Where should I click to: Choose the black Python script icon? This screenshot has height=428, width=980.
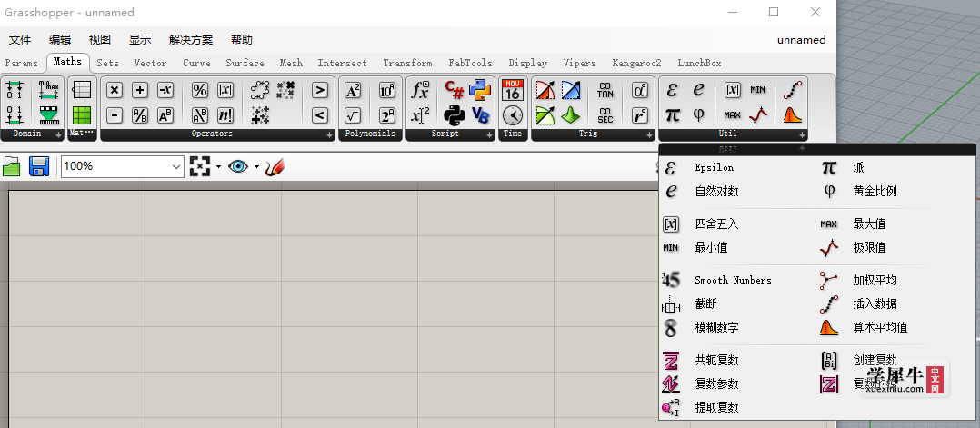tap(455, 115)
